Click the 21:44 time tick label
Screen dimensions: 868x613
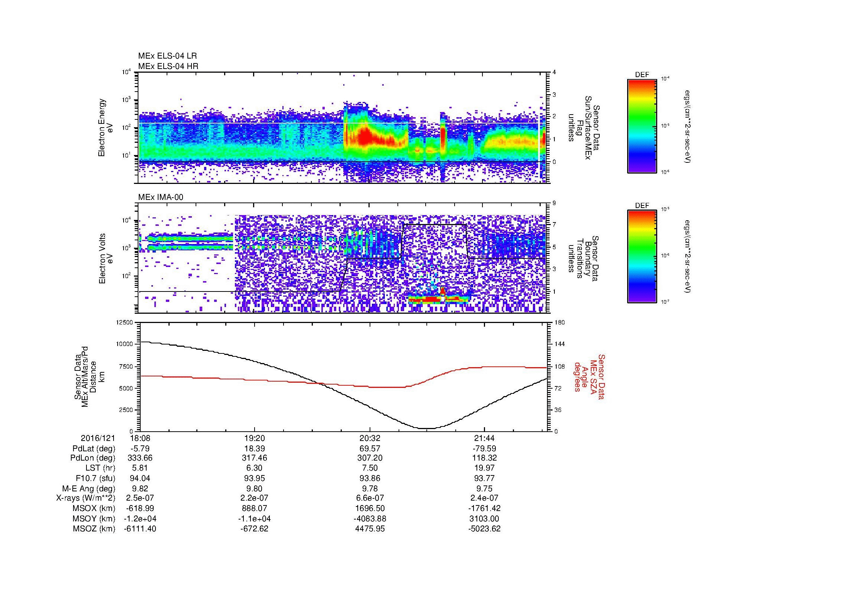point(485,438)
